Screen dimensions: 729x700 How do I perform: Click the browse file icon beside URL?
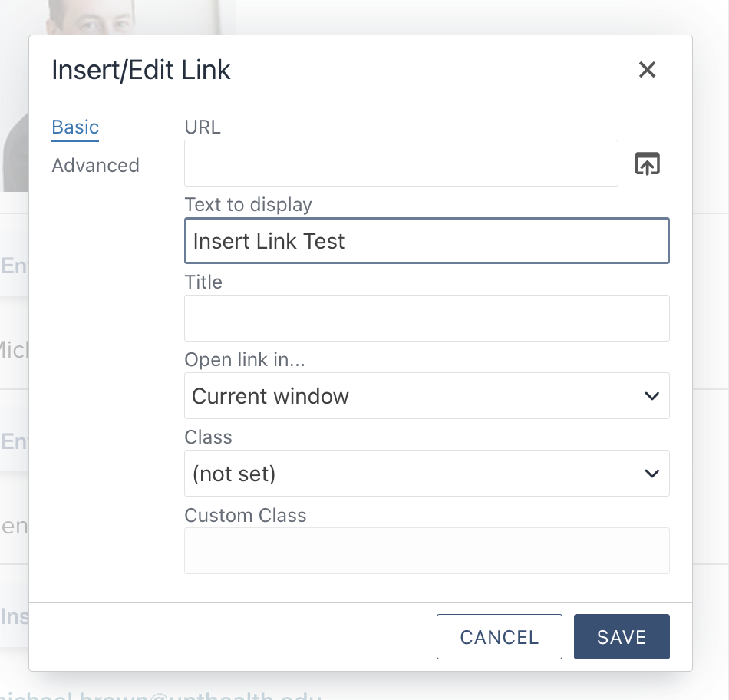(647, 163)
